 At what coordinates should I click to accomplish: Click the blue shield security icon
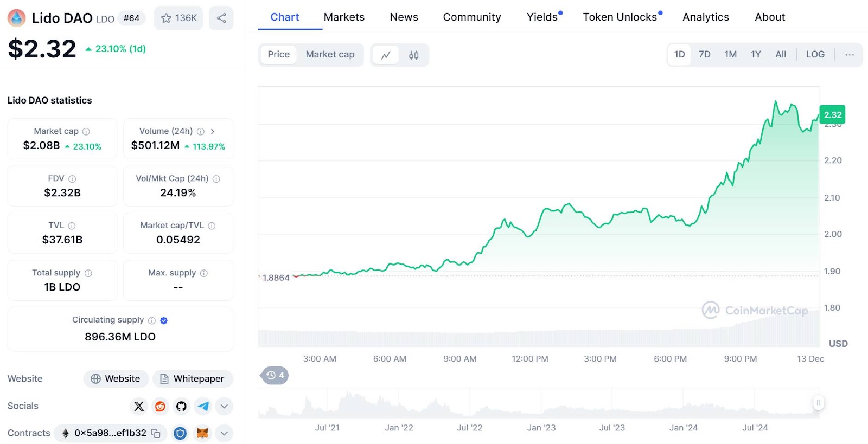pos(180,433)
